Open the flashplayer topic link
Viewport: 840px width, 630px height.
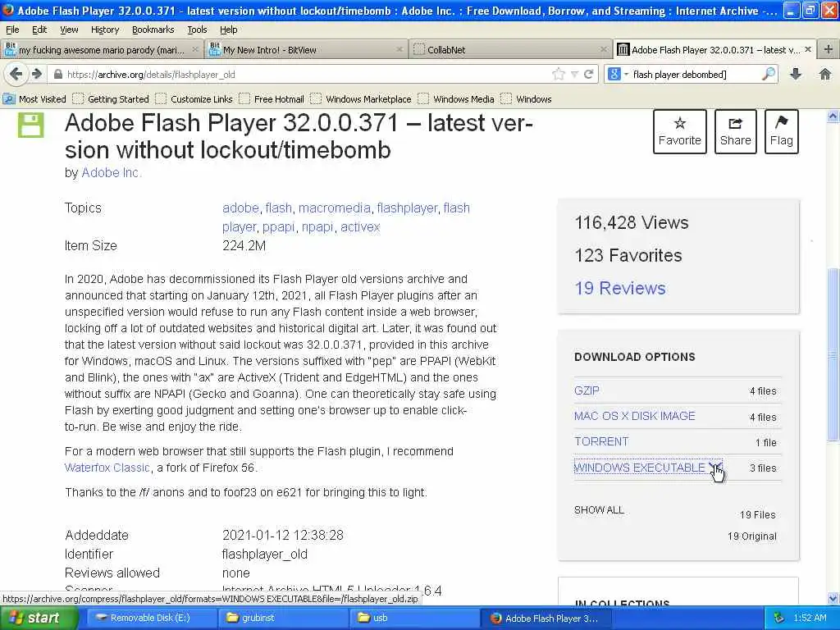click(407, 208)
